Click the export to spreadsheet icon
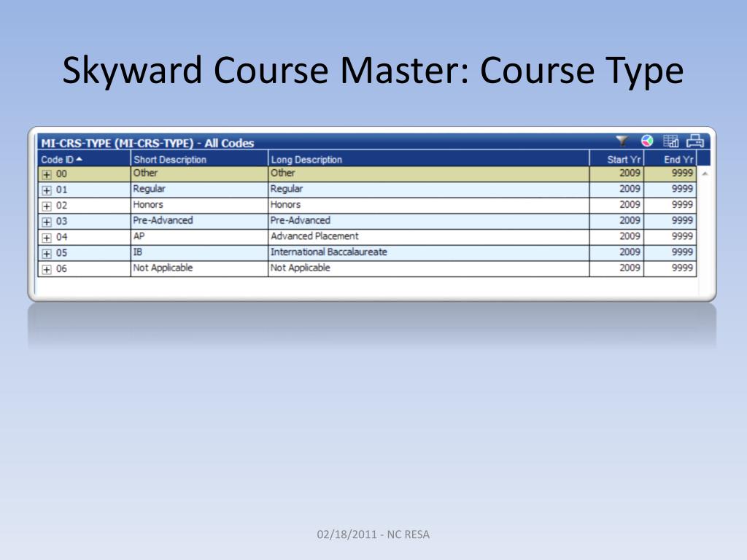Image resolution: width=747 pixels, height=560 pixels. pyautogui.click(x=671, y=141)
